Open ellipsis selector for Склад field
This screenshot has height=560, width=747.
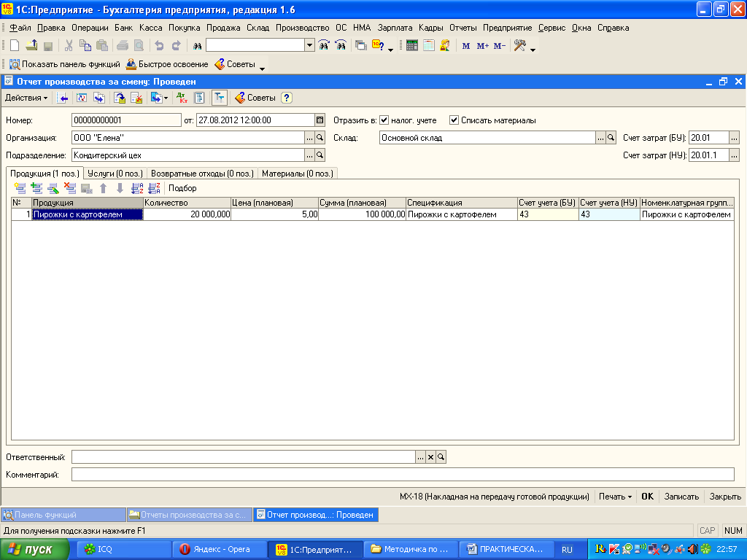coord(600,138)
